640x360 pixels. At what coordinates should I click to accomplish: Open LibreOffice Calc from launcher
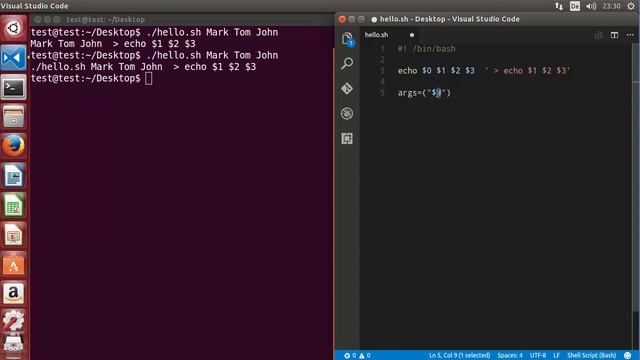coord(13,205)
